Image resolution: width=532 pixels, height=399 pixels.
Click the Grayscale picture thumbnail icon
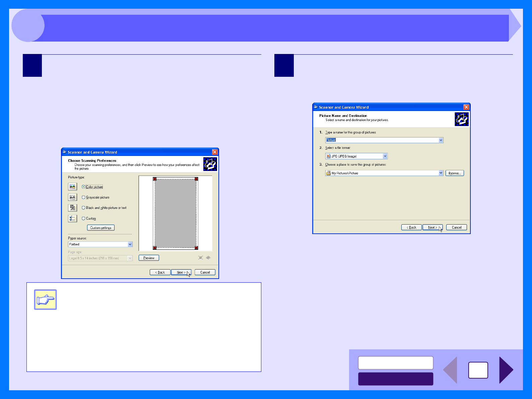(72, 197)
